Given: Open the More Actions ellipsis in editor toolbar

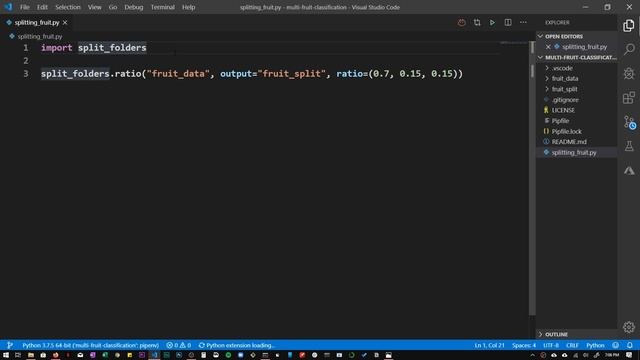Looking at the screenshot, I should coord(523,22).
